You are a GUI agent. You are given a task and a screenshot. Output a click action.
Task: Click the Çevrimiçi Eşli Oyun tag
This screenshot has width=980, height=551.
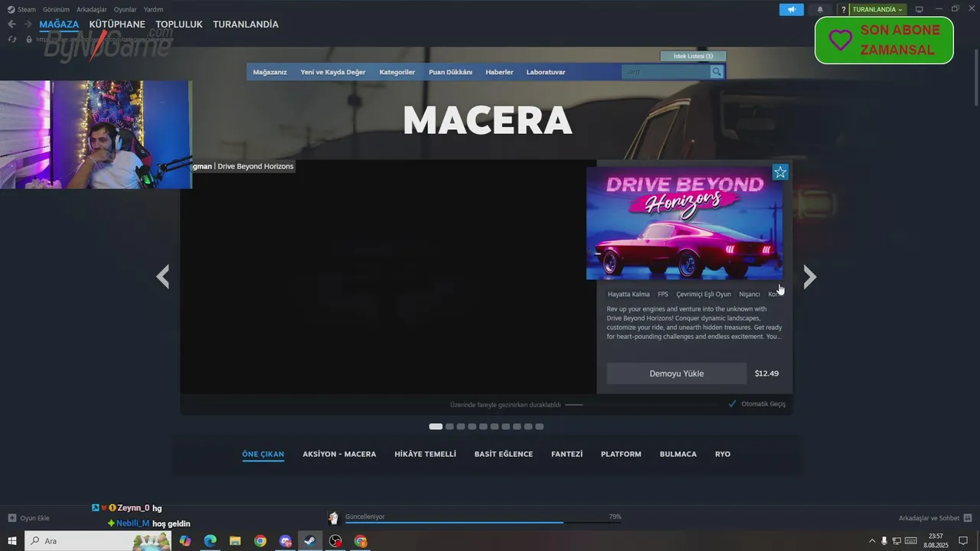pos(704,294)
